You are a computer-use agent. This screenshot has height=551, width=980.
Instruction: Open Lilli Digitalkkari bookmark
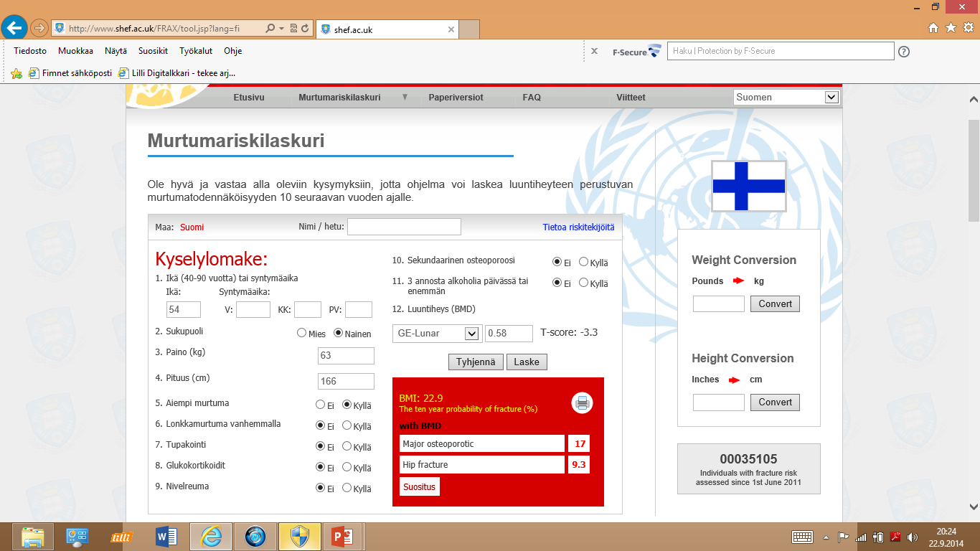176,72
